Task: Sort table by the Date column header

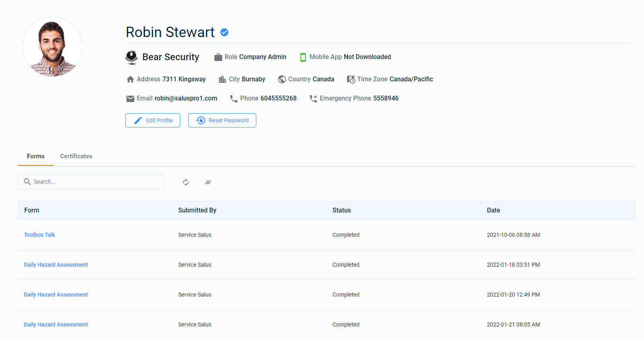Action: [x=493, y=210]
